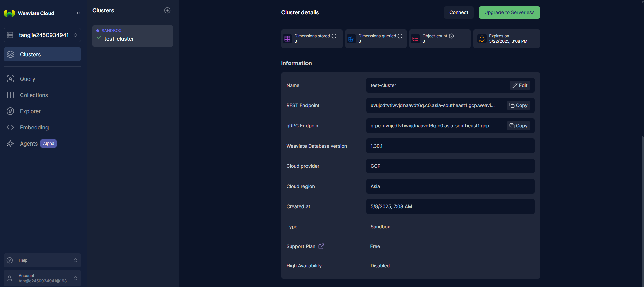Expand the Help menu

42,260
